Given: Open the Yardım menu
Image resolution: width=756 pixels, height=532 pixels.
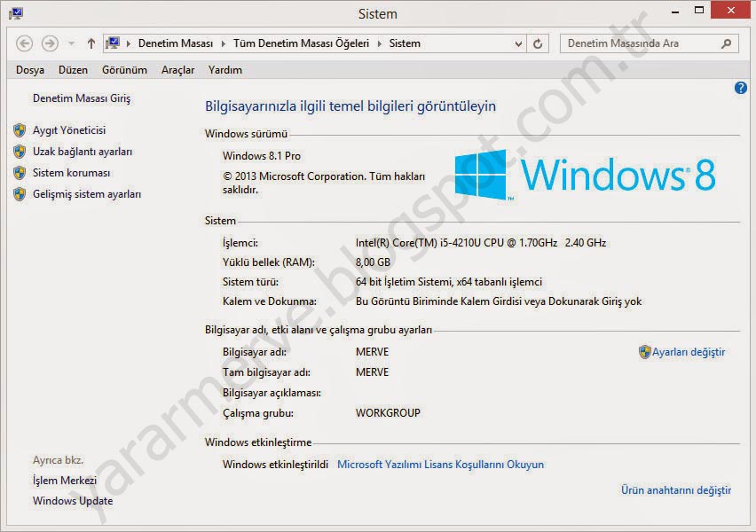Looking at the screenshot, I should click(x=225, y=70).
